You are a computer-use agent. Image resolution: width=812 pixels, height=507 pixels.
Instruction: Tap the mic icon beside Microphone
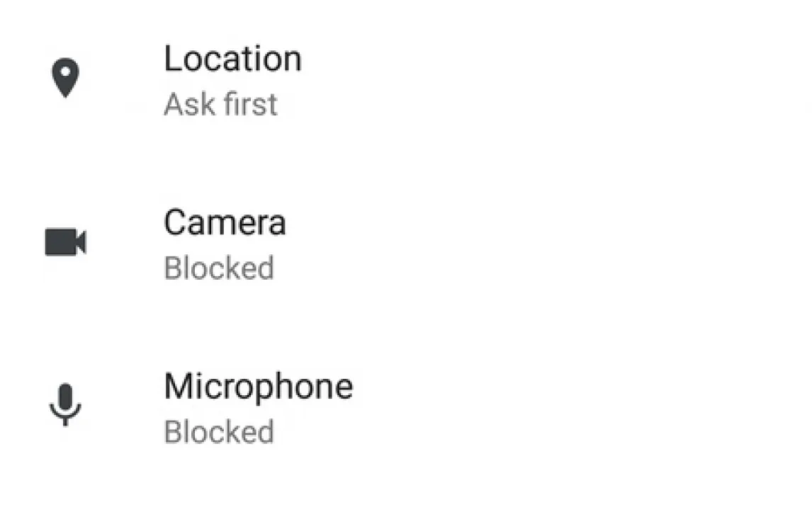click(65, 404)
